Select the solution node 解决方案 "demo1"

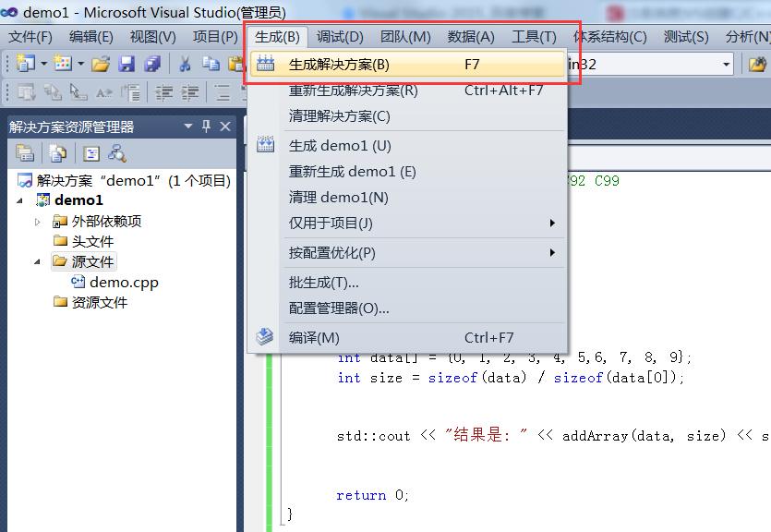click(x=124, y=181)
